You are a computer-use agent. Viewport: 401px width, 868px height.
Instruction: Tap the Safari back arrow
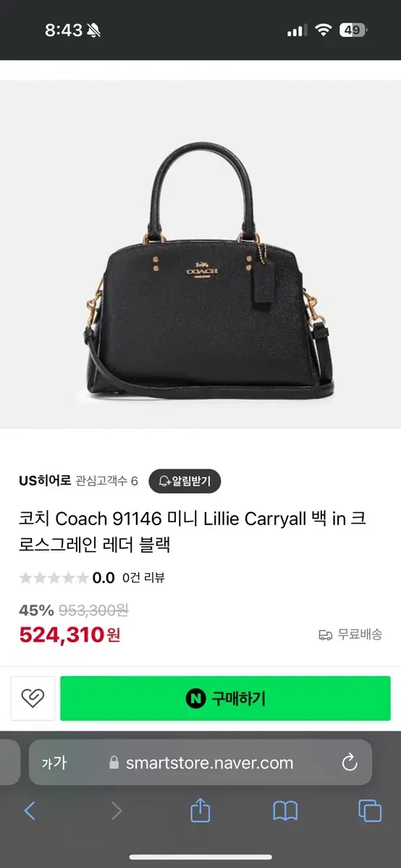click(x=30, y=811)
